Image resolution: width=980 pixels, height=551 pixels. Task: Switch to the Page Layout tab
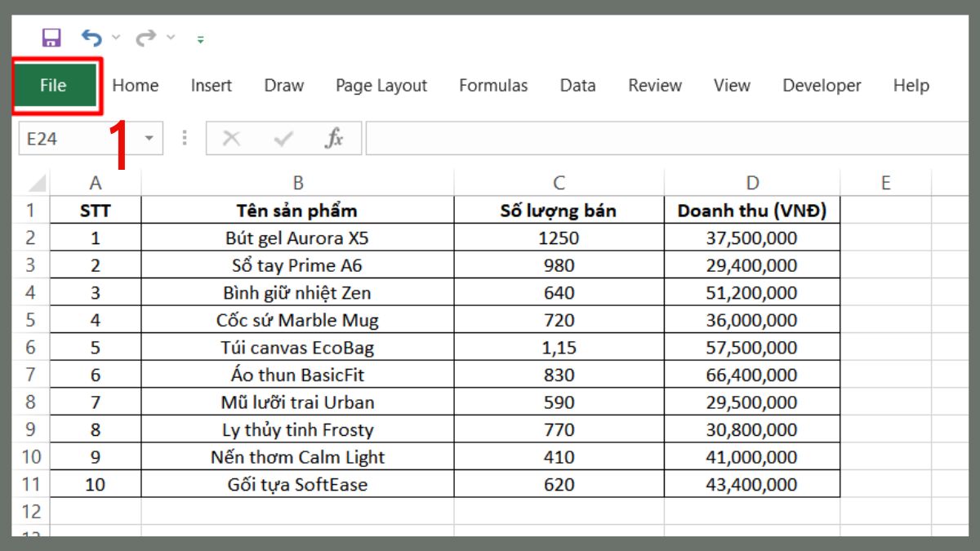(x=381, y=86)
